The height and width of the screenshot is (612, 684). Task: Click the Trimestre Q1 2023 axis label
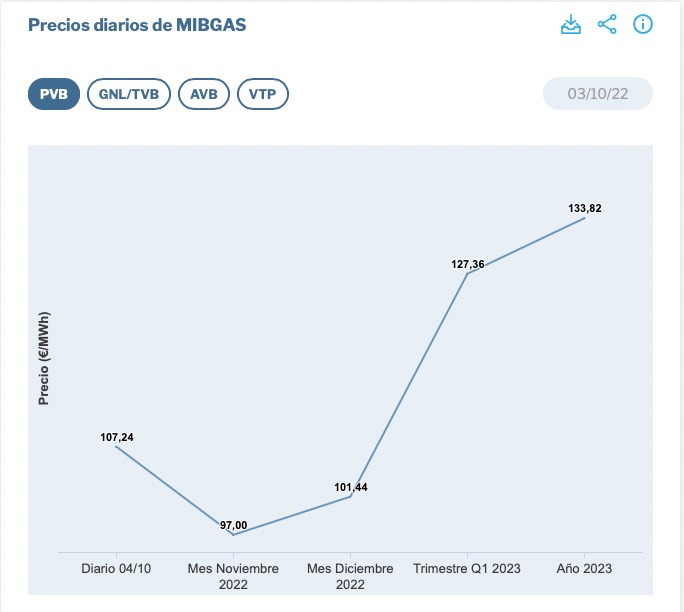point(467,568)
